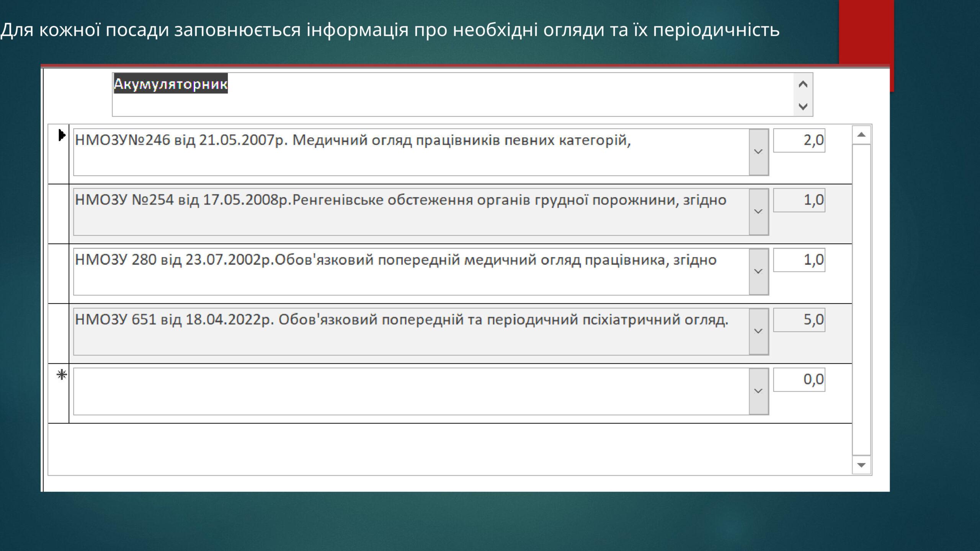Open dropdown for НМОЗУ №254 Ренгенівське обстеження row
The image size is (980, 551).
[x=758, y=212]
